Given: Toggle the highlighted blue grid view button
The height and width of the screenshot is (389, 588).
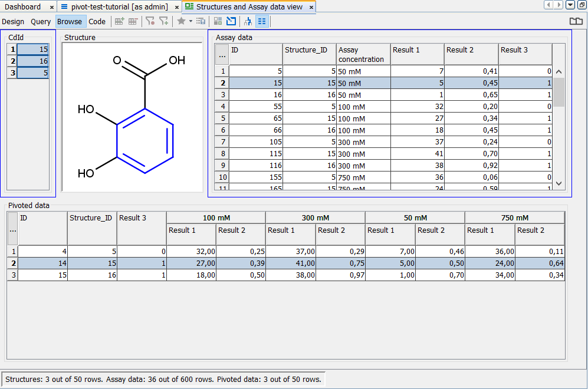Looking at the screenshot, I should pyautogui.click(x=262, y=21).
